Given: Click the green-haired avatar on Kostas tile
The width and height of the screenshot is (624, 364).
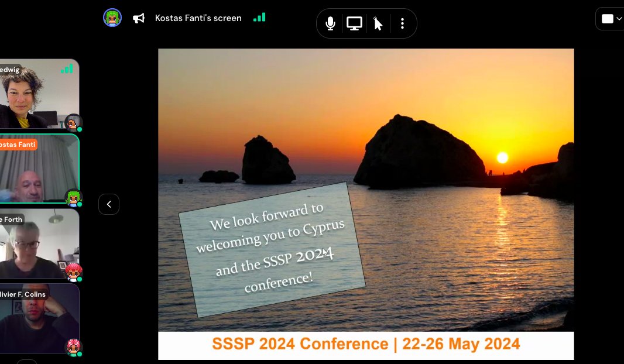Looking at the screenshot, I should 73,198.
